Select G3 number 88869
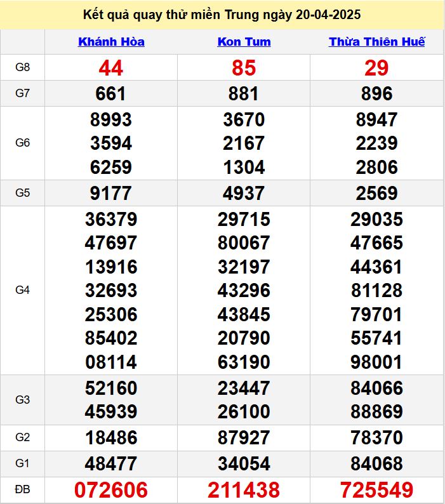445x504 pixels. 376,412
